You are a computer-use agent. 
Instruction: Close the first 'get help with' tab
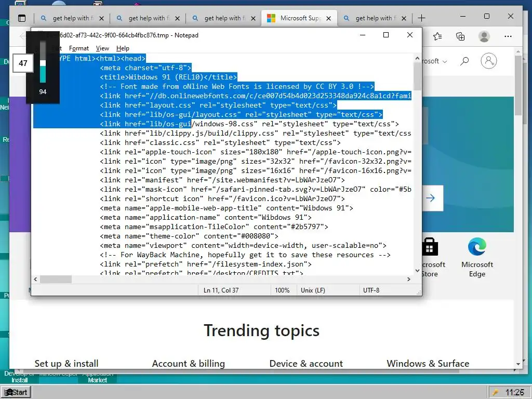(x=101, y=18)
